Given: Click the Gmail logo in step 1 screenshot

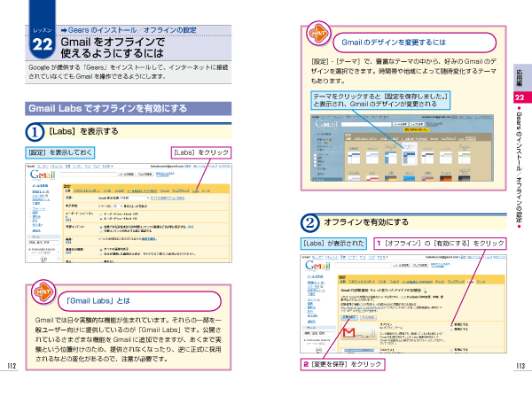Looking at the screenshot, I should [x=43, y=175].
